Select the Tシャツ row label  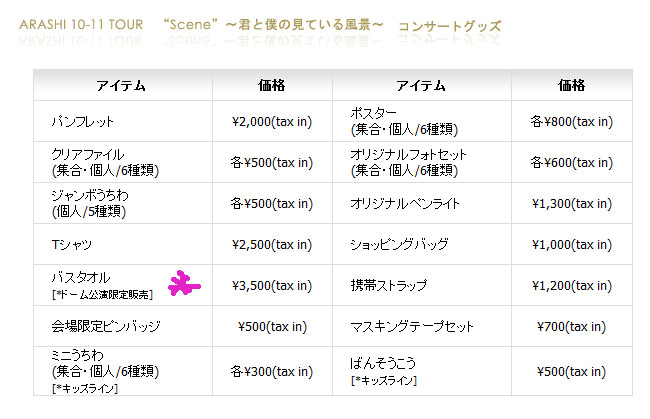click(x=72, y=245)
